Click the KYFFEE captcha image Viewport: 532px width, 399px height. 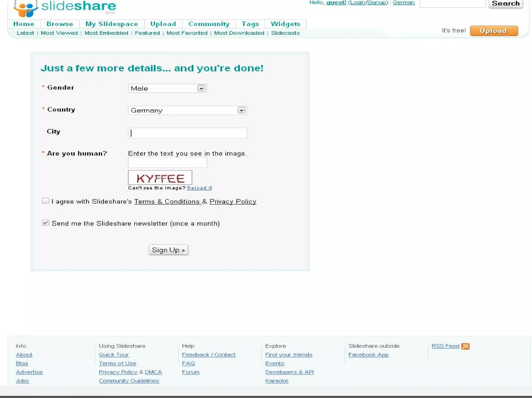click(160, 178)
